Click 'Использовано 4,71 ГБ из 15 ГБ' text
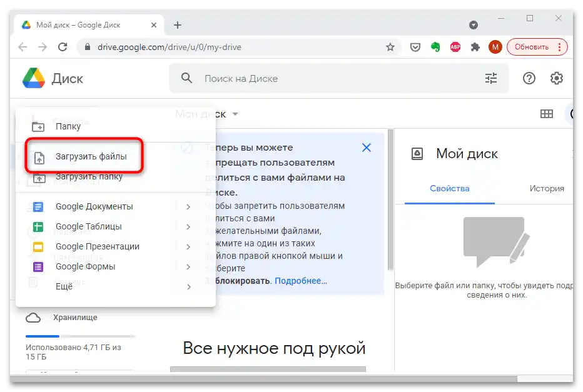 (73, 352)
